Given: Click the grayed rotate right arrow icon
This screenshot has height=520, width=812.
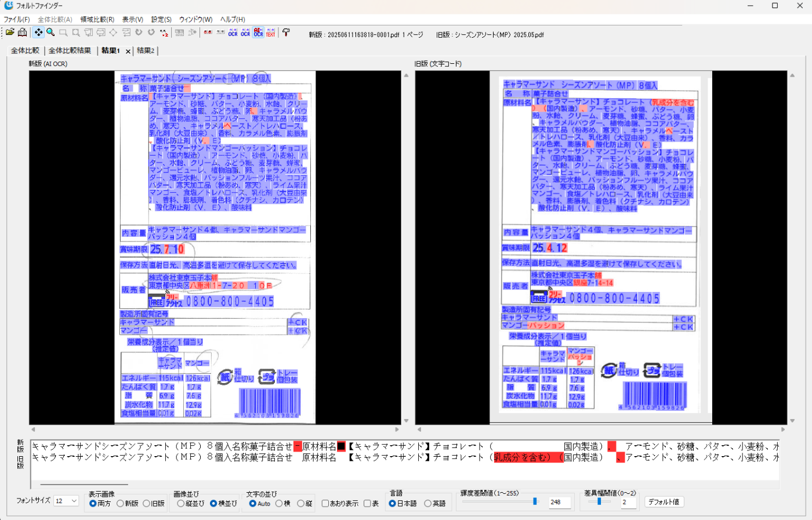Looking at the screenshot, I should tap(151, 32).
